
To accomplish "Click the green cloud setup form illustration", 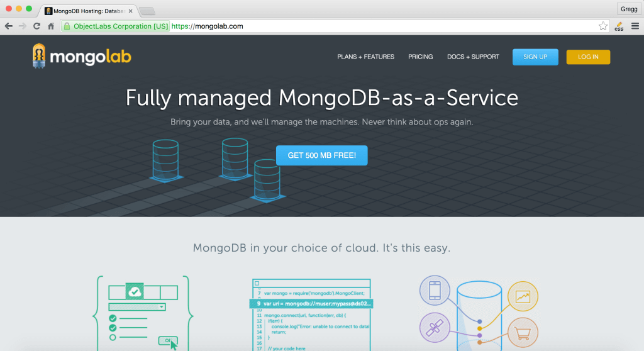I will click(143, 313).
